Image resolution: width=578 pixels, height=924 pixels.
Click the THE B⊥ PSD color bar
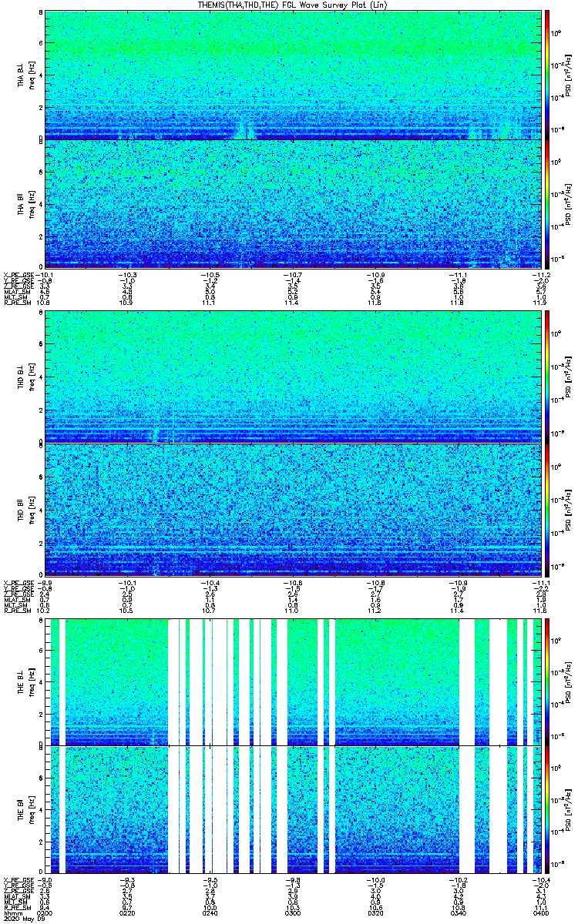click(x=547, y=681)
